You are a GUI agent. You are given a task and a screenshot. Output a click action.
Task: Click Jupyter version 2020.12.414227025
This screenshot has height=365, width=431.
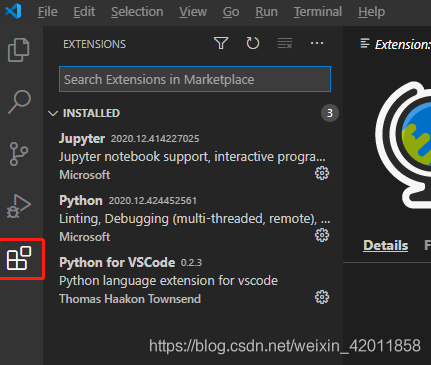(155, 139)
